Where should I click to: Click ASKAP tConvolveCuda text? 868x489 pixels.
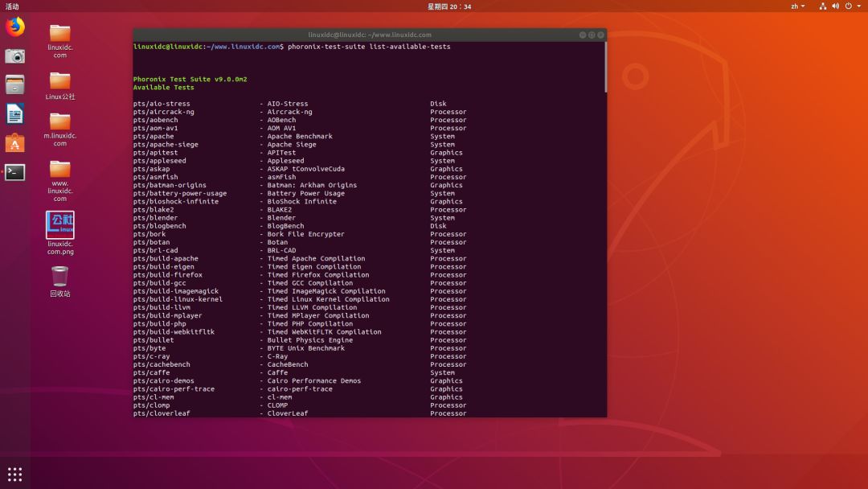coord(305,169)
